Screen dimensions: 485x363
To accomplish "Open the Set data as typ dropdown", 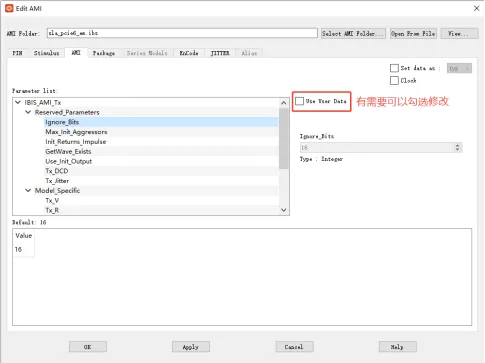I will coord(459,68).
